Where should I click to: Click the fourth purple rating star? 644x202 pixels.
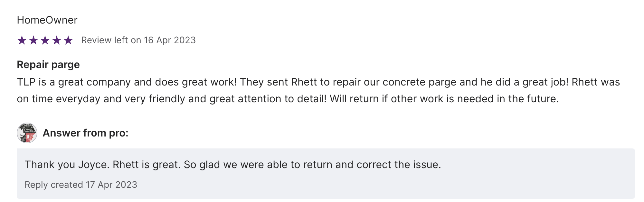tap(57, 40)
